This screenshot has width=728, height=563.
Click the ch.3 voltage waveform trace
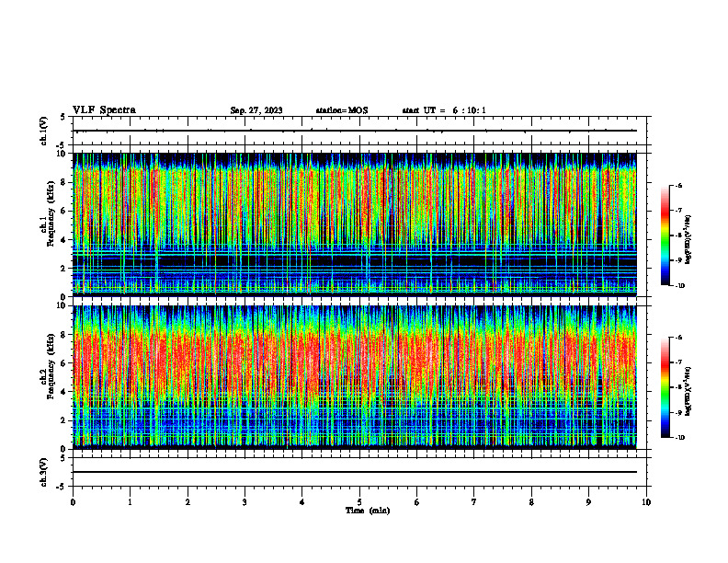[355, 472]
